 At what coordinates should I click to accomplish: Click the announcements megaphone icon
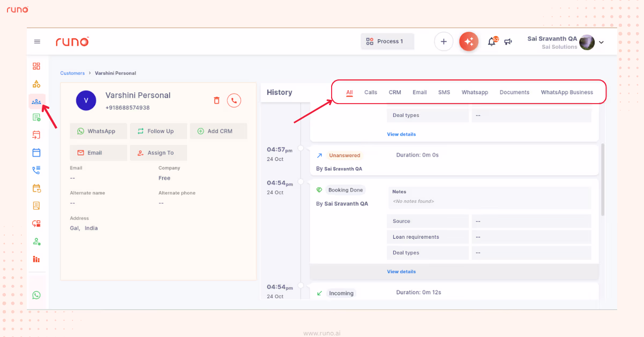pos(508,42)
